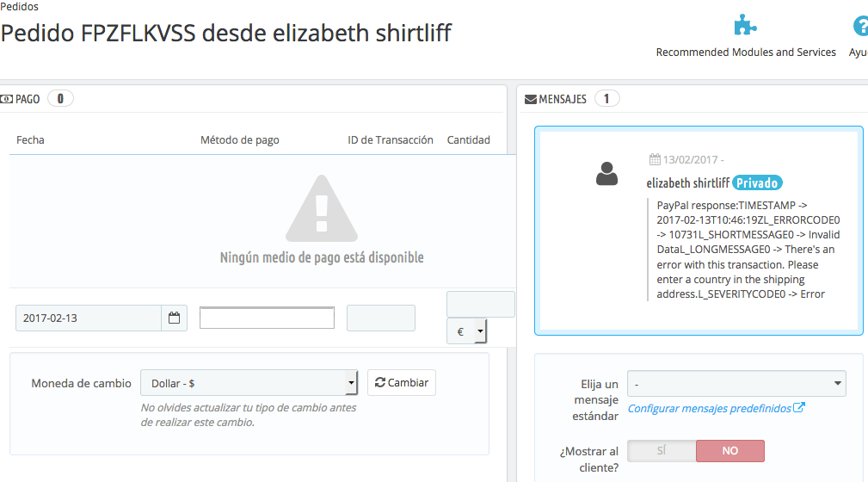
Task: Click the message date 13/02/2017
Action: click(690, 159)
